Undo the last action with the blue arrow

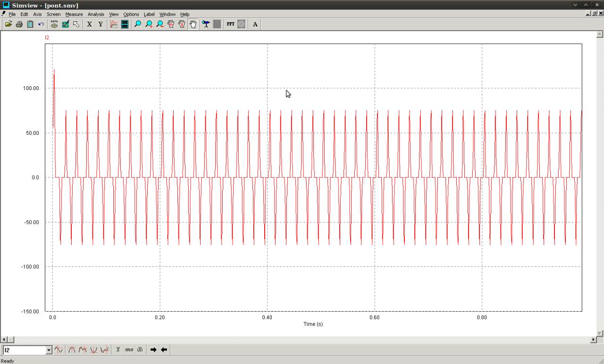coord(41,24)
